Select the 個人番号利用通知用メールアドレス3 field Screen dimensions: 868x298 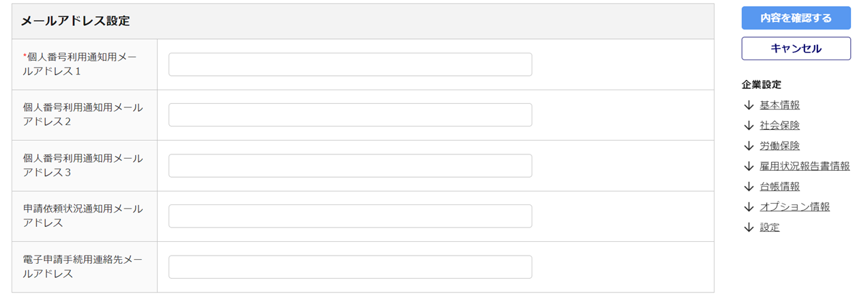coord(350,165)
